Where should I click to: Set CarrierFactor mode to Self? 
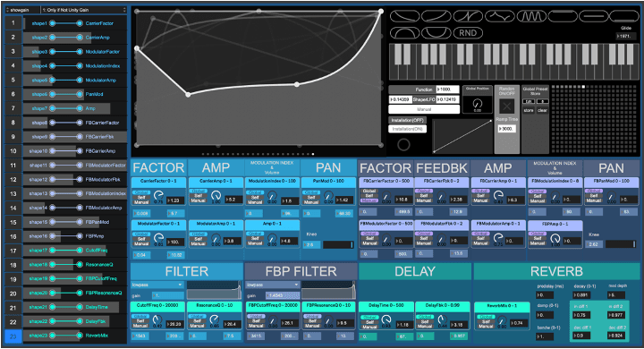click(x=141, y=197)
